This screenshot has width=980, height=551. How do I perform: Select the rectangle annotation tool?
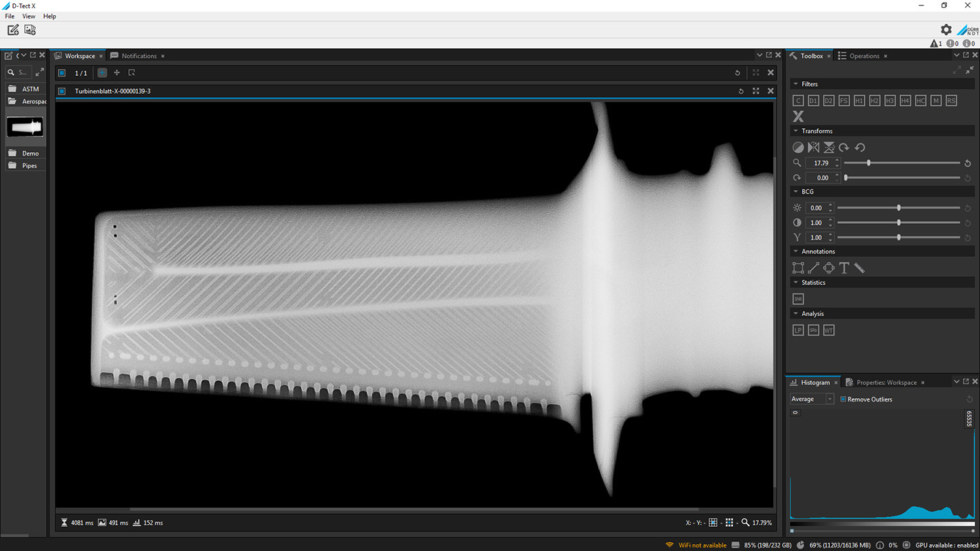(798, 268)
